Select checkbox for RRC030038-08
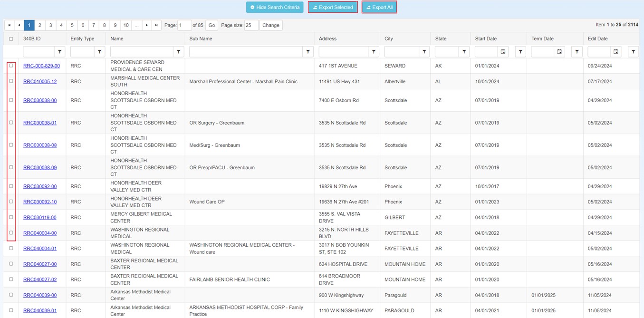Image resolution: width=644 pixels, height=318 pixels. pyautogui.click(x=11, y=145)
